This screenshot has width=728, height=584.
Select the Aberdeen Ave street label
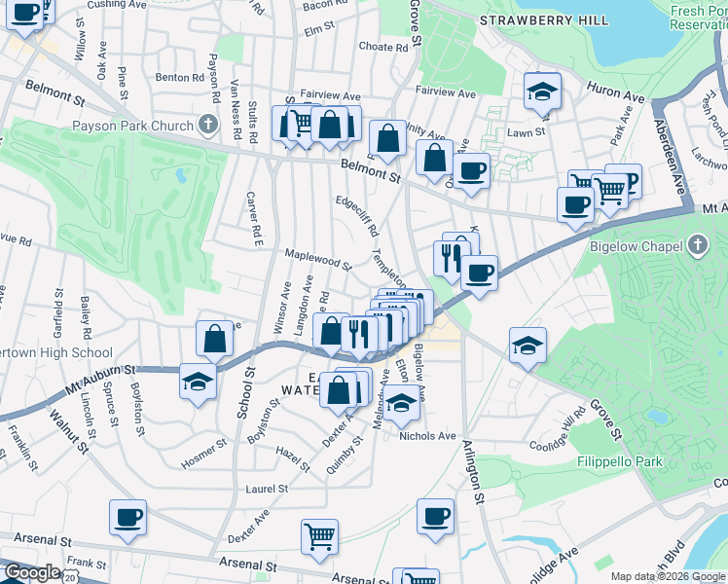pos(670,157)
